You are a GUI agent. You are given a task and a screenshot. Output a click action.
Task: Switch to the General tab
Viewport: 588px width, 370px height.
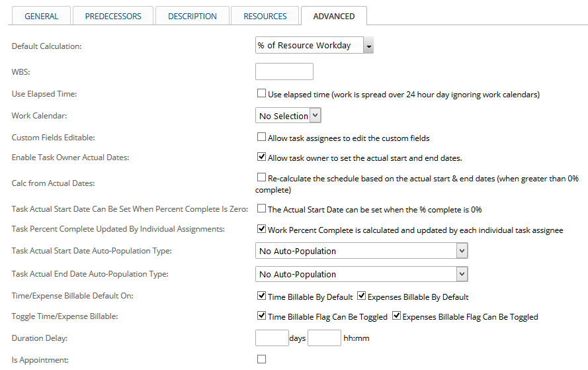[x=41, y=16]
